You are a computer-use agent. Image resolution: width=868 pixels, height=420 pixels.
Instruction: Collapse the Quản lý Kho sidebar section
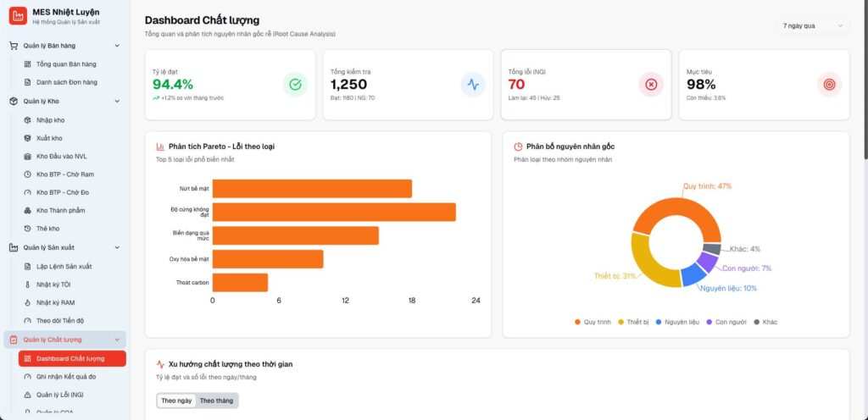pos(117,101)
